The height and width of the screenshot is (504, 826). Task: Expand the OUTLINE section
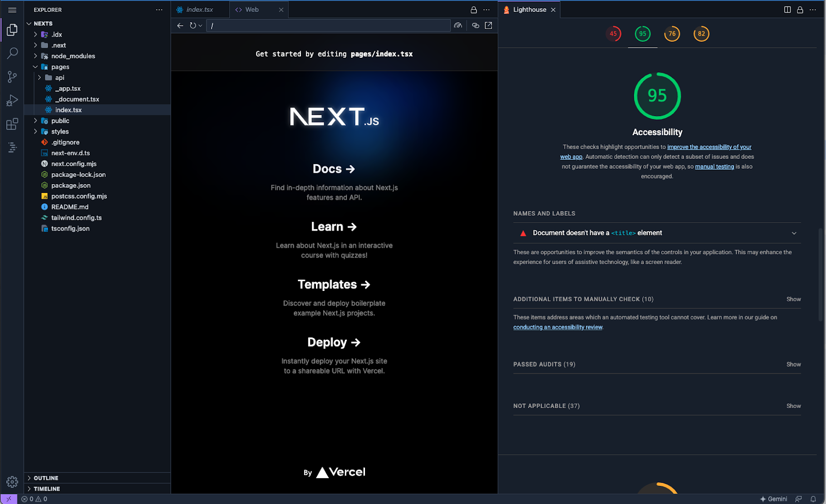(x=97, y=478)
